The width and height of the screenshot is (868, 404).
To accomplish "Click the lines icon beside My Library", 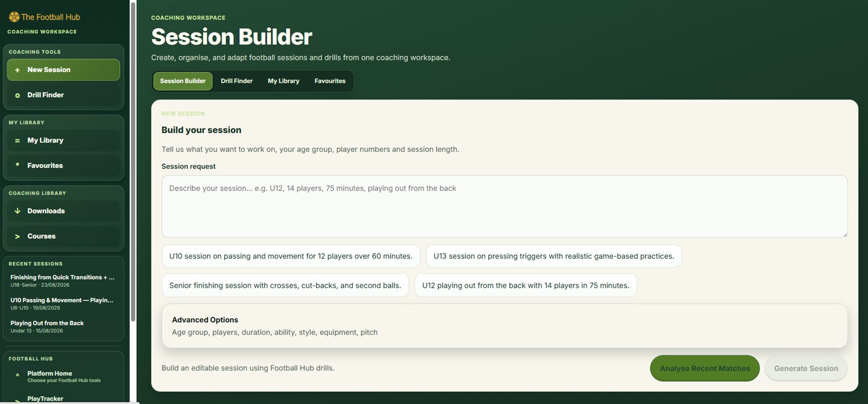I will click(x=17, y=141).
